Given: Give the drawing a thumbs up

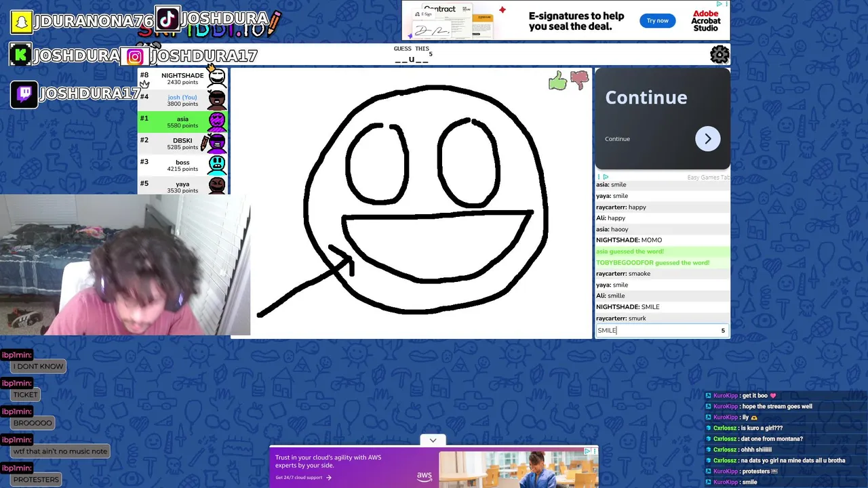Looking at the screenshot, I should [x=557, y=81].
